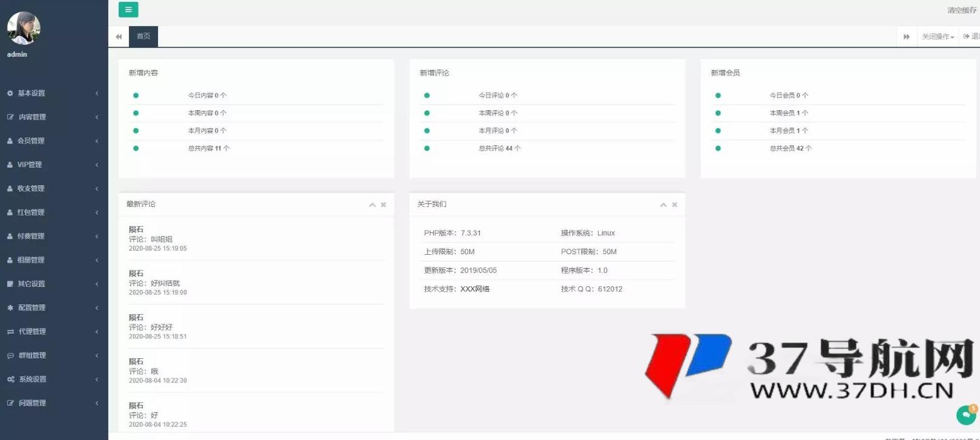Toggle the sidebar with the green hamburger button
The image size is (980, 440).
coord(128,10)
